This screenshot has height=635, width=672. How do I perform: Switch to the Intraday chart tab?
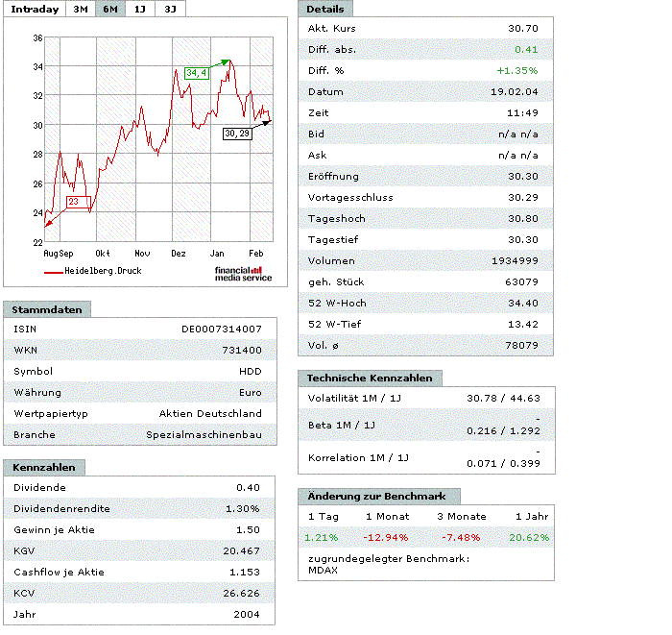(35, 9)
